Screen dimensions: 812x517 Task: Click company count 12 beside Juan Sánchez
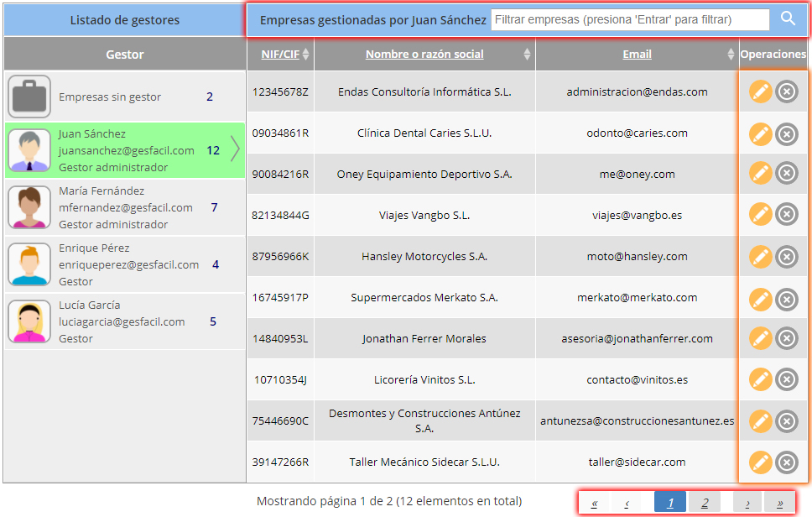[213, 150]
